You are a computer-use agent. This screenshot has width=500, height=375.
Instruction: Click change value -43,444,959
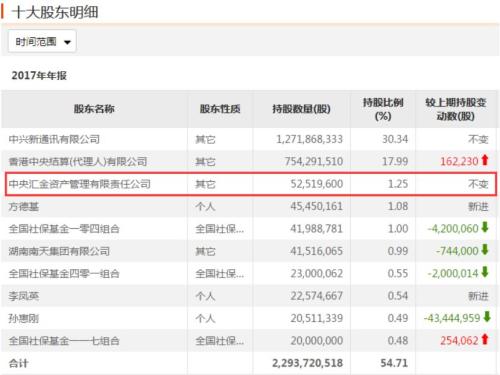(452, 318)
